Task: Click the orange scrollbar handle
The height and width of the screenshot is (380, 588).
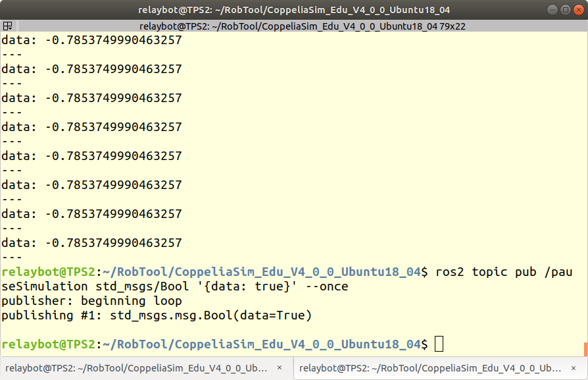Action: click(585, 349)
